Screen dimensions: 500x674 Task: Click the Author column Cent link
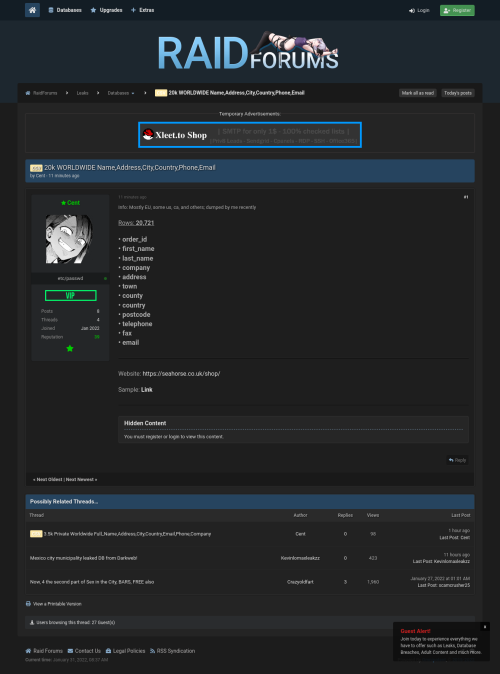300,534
